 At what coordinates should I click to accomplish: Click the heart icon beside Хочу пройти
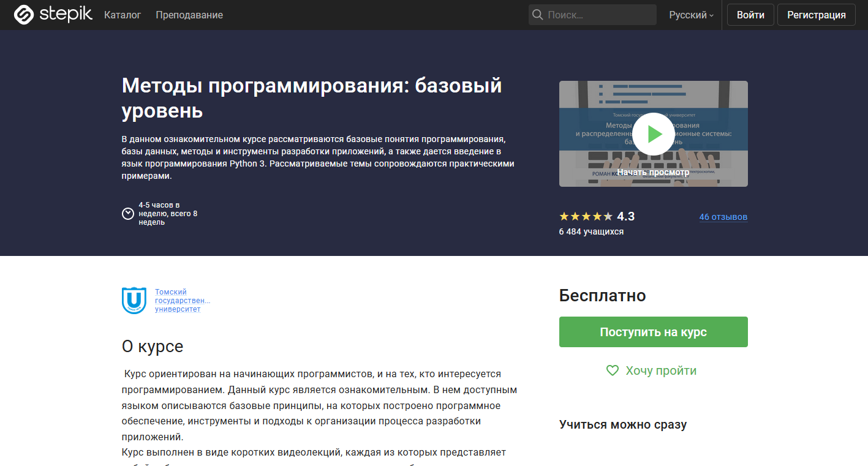(x=613, y=370)
